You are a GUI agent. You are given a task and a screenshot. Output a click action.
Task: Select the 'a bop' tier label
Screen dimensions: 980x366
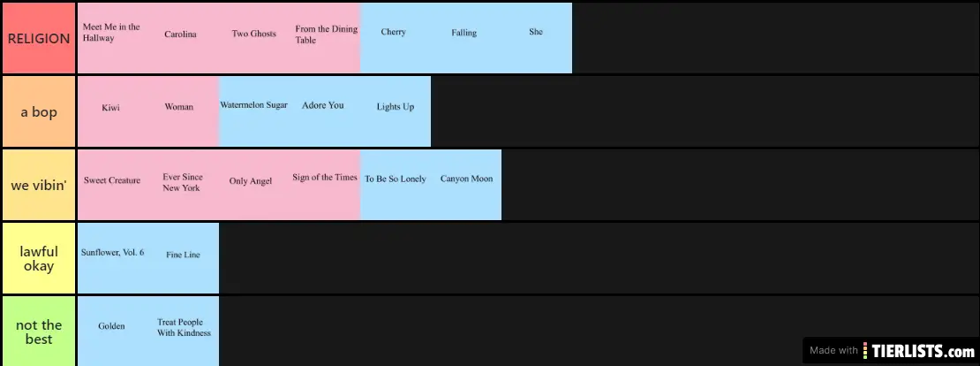(x=39, y=112)
